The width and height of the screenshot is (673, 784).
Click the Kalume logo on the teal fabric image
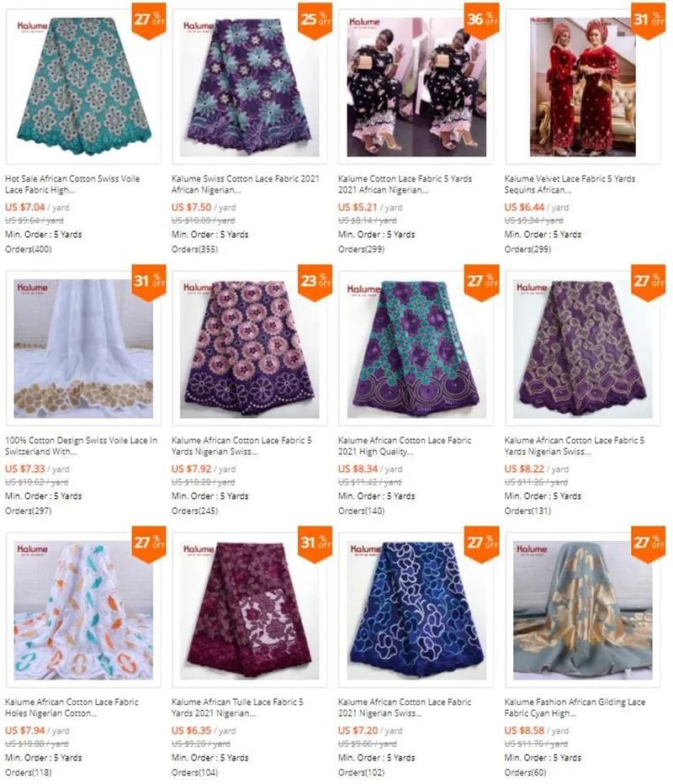pos(33,27)
